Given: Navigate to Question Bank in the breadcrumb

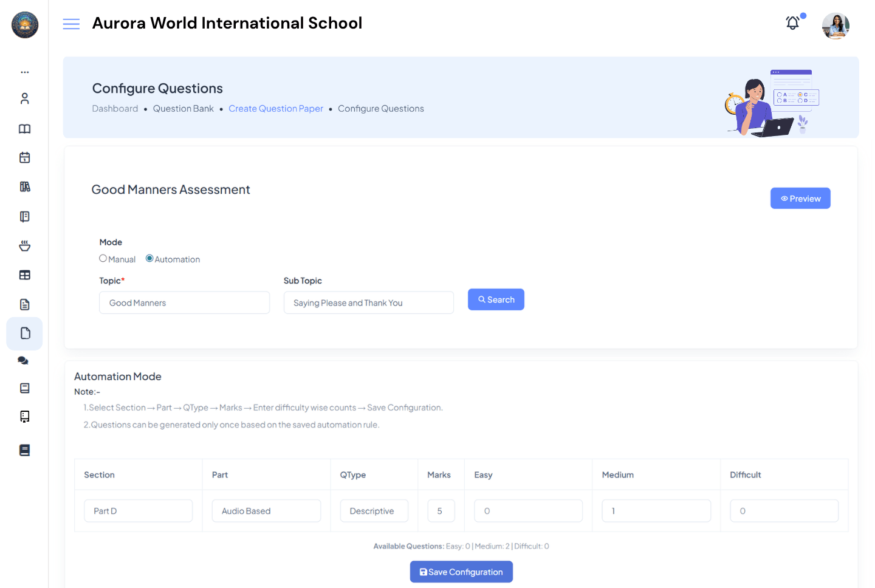Looking at the screenshot, I should pyautogui.click(x=183, y=108).
